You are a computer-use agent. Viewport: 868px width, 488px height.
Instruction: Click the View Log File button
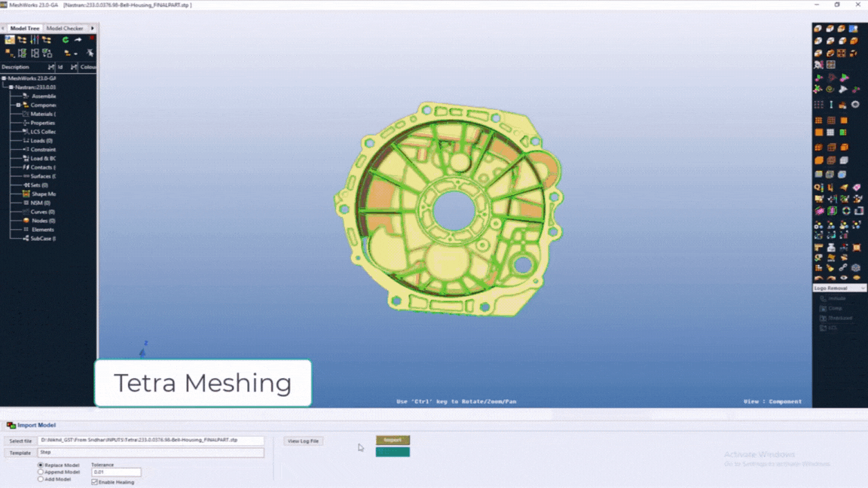pyautogui.click(x=304, y=441)
